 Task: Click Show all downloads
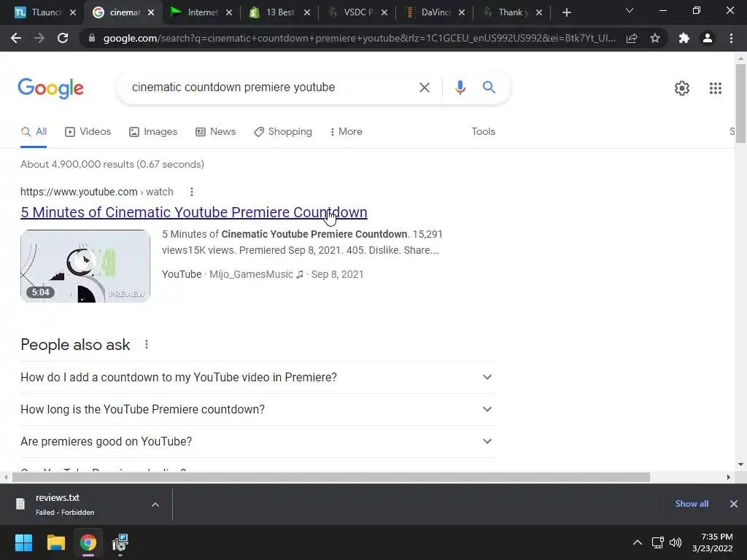point(692,504)
